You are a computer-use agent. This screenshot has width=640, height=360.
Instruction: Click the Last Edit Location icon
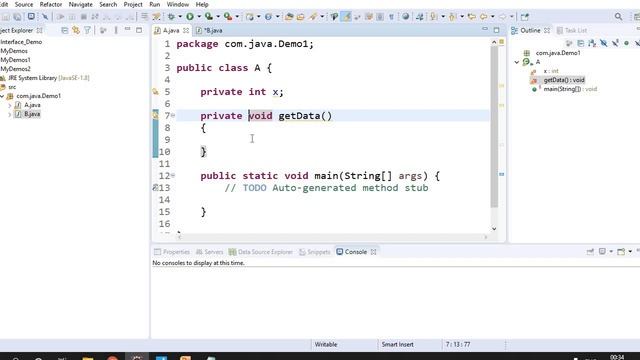point(471,17)
